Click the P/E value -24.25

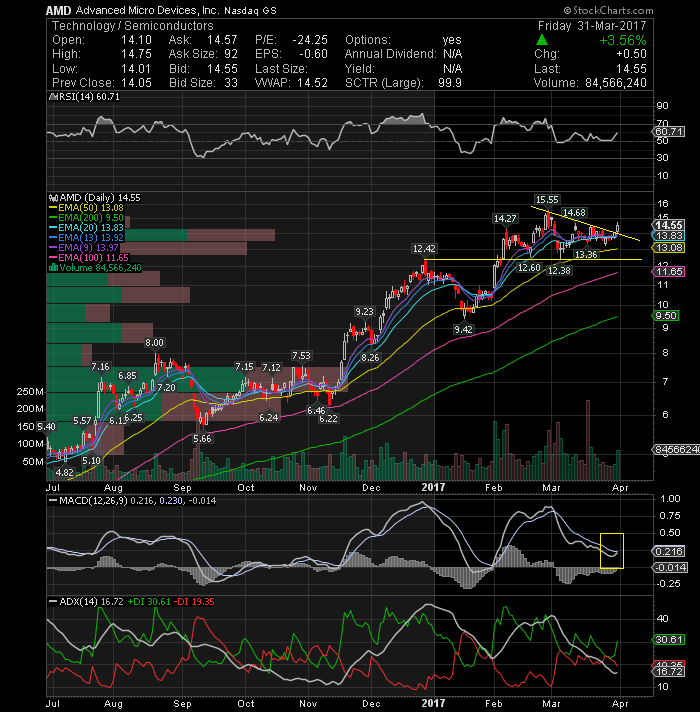tap(310, 40)
